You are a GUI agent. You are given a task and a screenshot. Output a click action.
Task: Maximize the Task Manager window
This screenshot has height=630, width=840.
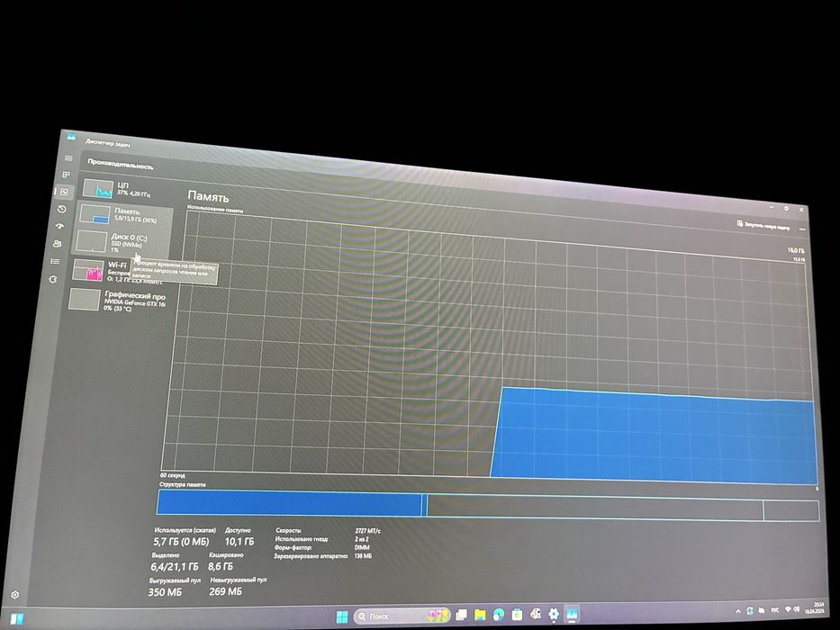[x=786, y=208]
